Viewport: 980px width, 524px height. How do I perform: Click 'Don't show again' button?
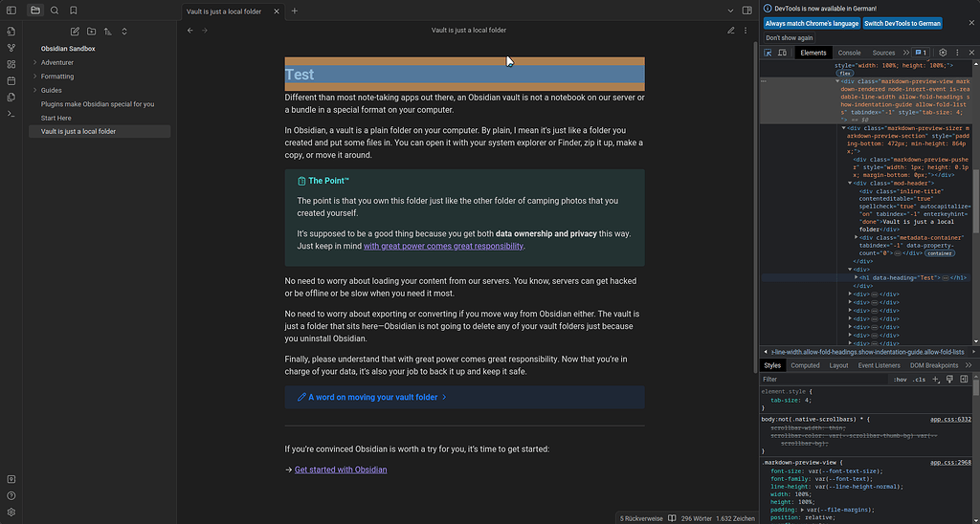(x=790, y=38)
